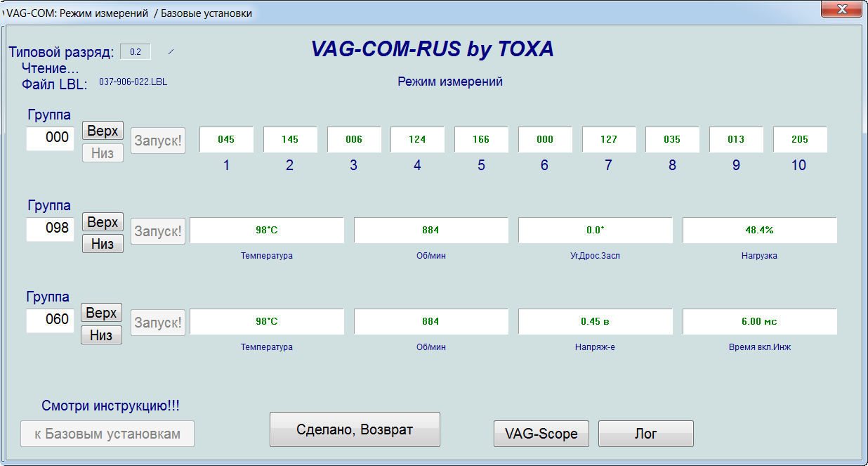Select the group number field showing 060
Image resolution: width=868 pixels, height=466 pixels.
pyautogui.click(x=51, y=320)
